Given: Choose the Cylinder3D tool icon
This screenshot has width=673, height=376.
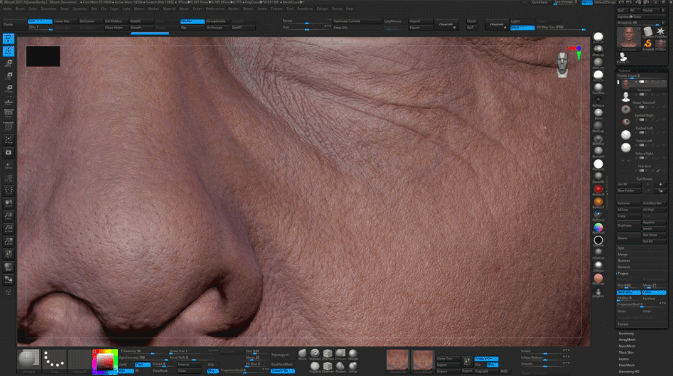Looking at the screenshot, I should [648, 31].
